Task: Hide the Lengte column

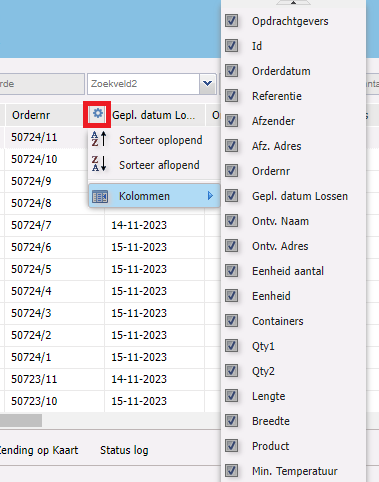Action: pos(231,396)
